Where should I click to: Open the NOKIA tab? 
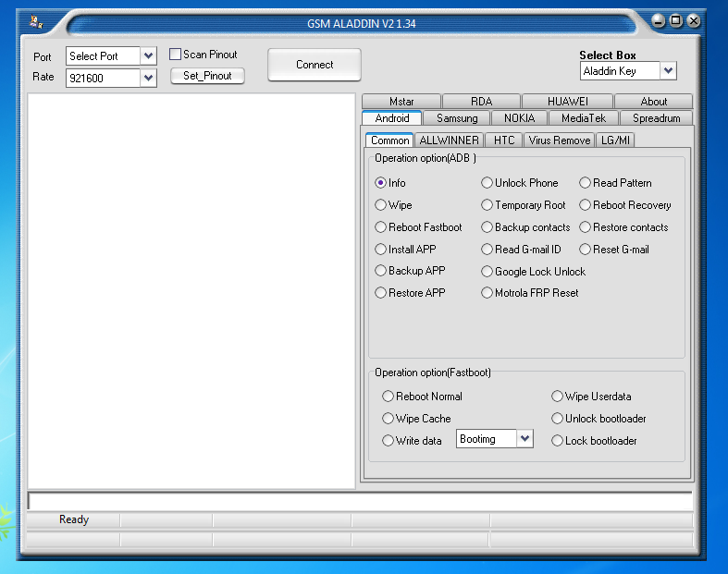519,118
